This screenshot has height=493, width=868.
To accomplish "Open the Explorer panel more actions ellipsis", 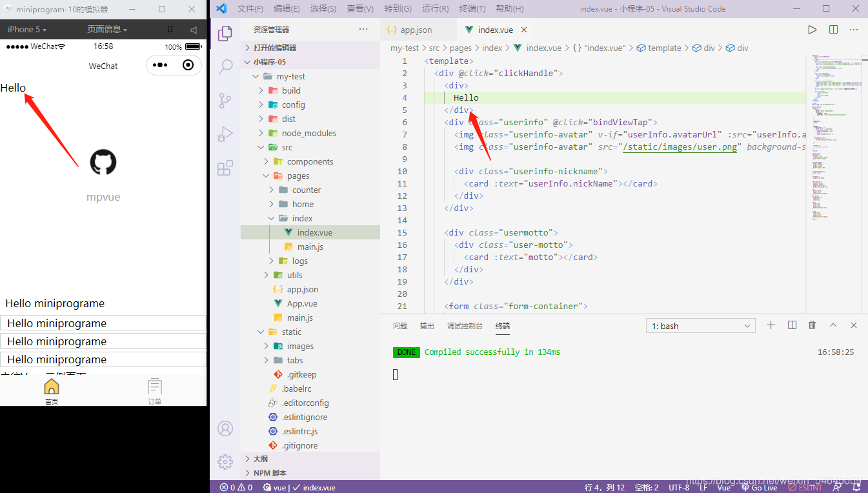I will click(363, 30).
